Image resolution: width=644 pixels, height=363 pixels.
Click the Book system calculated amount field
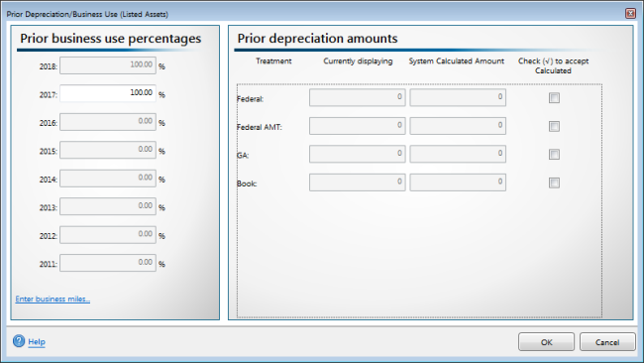click(458, 182)
